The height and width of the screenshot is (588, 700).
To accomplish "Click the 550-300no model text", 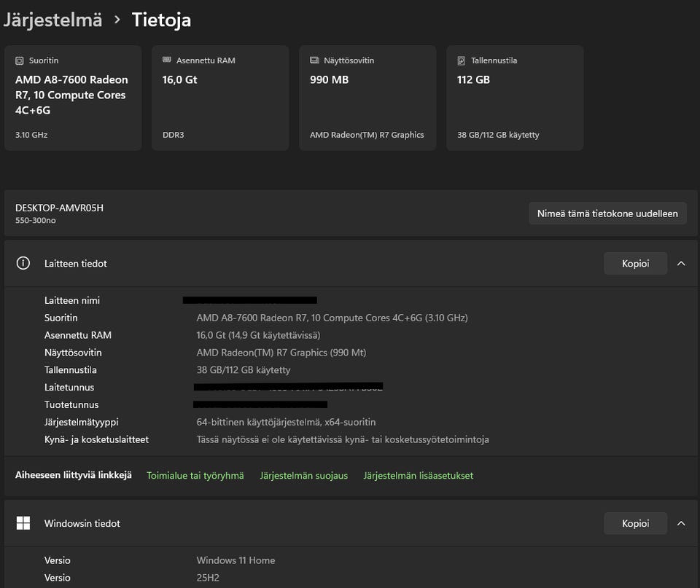I will [36, 220].
